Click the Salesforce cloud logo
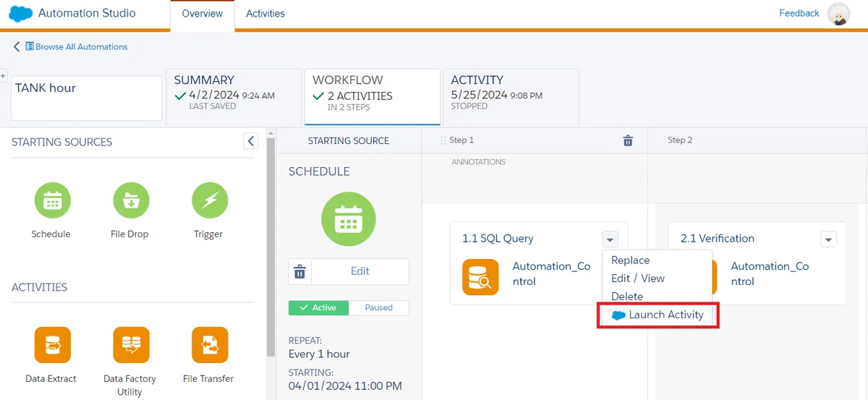The height and width of the screenshot is (400, 868). pyautogui.click(x=21, y=14)
